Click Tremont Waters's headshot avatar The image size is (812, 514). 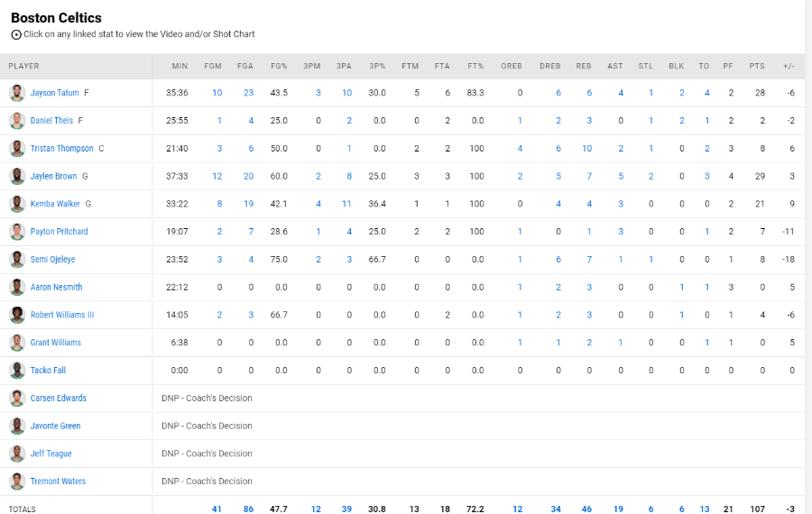(x=17, y=482)
